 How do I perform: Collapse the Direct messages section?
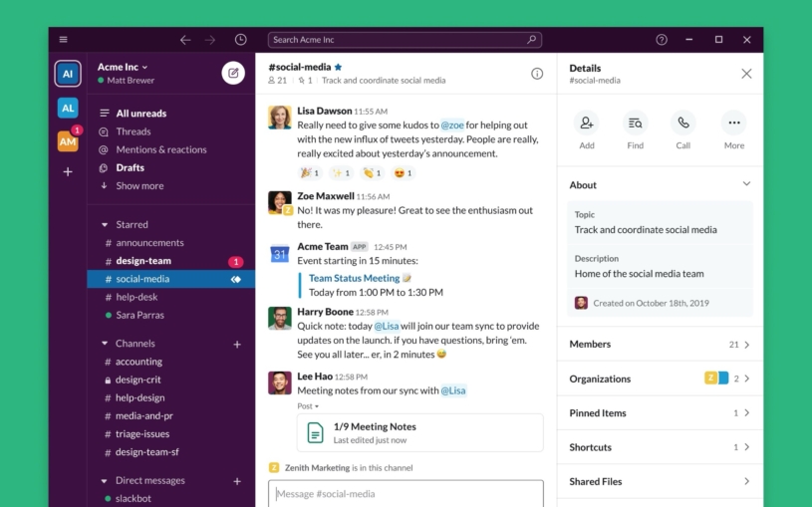pos(105,480)
